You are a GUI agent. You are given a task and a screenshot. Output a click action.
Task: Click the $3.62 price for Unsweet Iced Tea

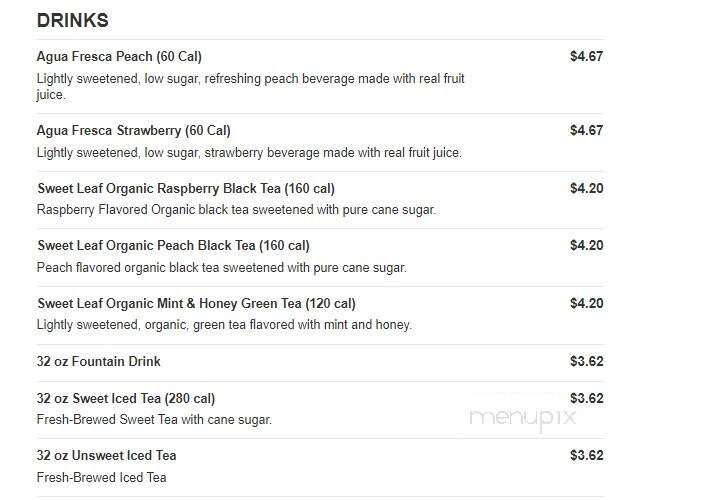point(586,455)
